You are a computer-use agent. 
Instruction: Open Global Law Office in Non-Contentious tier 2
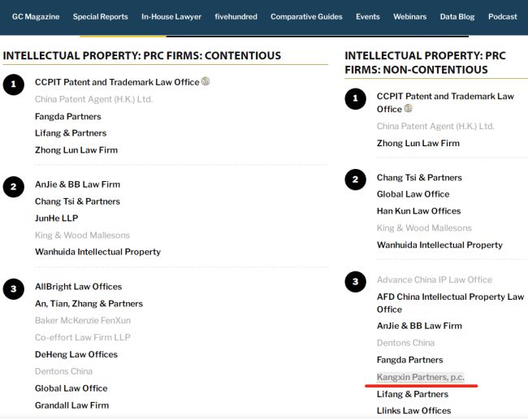coord(413,194)
